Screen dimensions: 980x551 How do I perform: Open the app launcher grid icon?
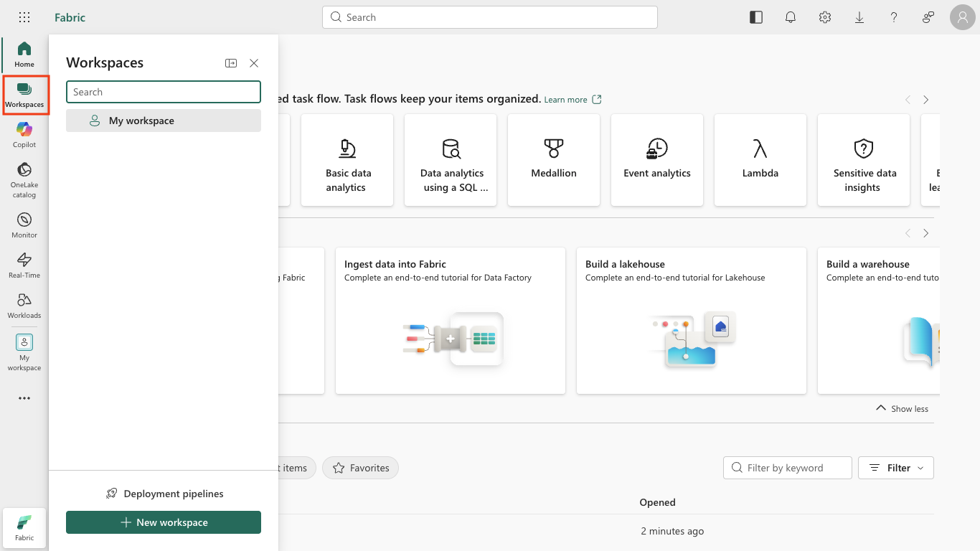(x=24, y=17)
